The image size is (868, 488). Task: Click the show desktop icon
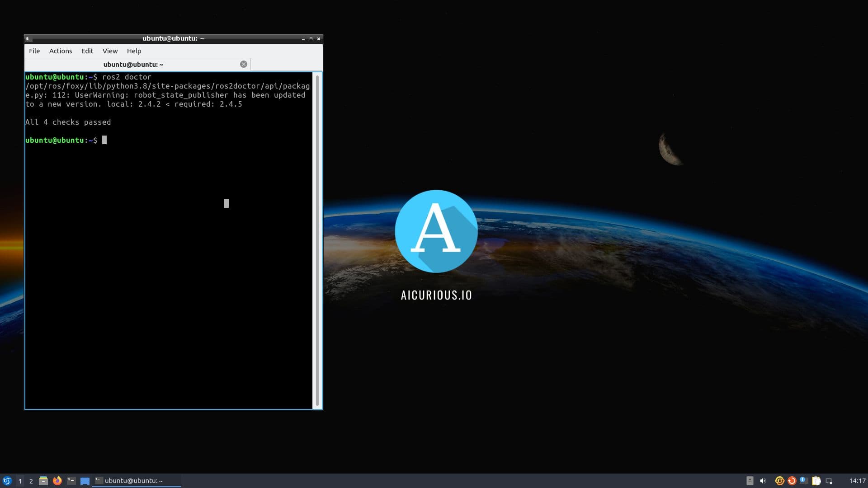(x=85, y=481)
